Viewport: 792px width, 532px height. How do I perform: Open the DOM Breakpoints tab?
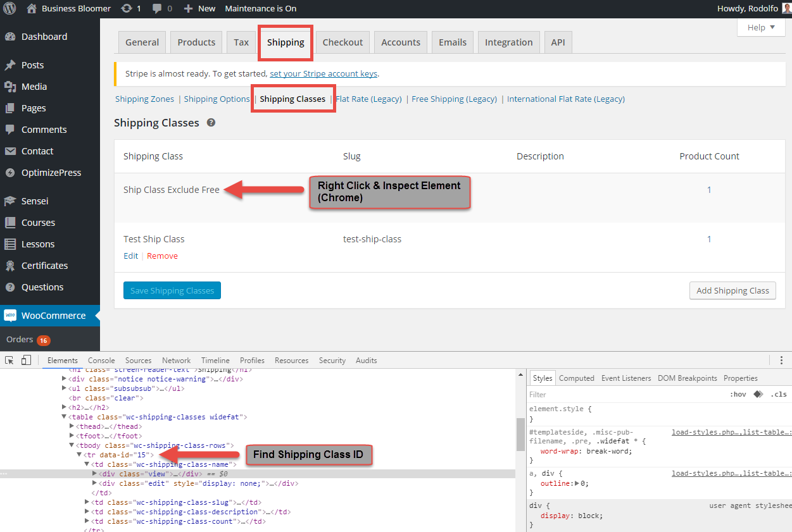click(688, 378)
